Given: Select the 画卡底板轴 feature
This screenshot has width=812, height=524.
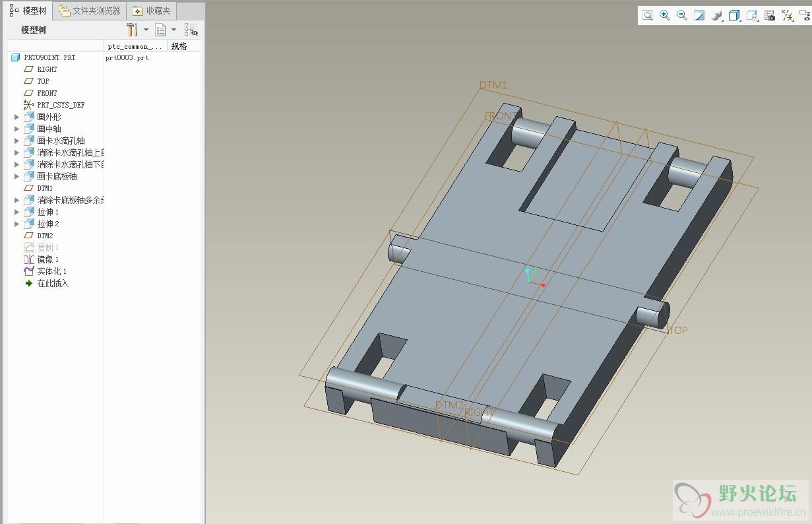Looking at the screenshot, I should pyautogui.click(x=57, y=176).
